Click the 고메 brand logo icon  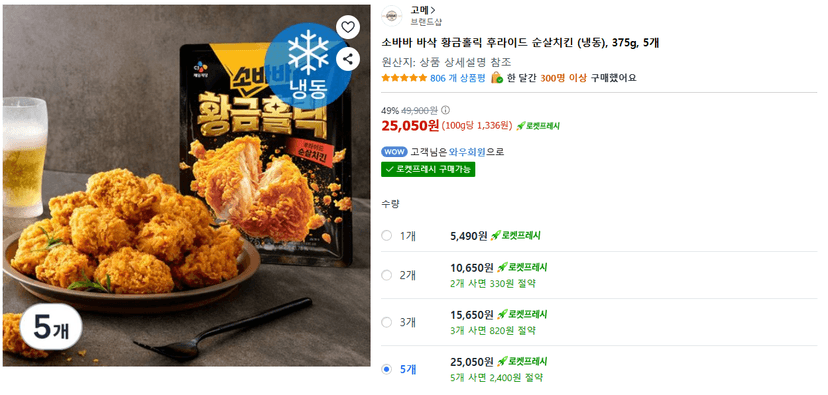pos(391,16)
